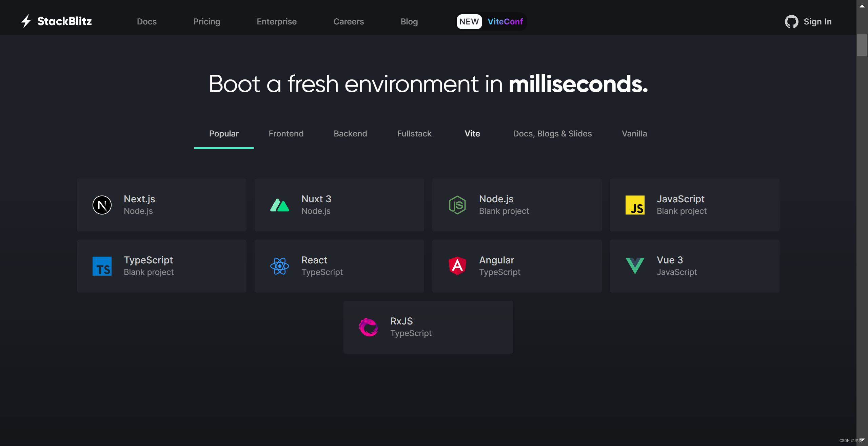Click the JavaScript card title

680,199
